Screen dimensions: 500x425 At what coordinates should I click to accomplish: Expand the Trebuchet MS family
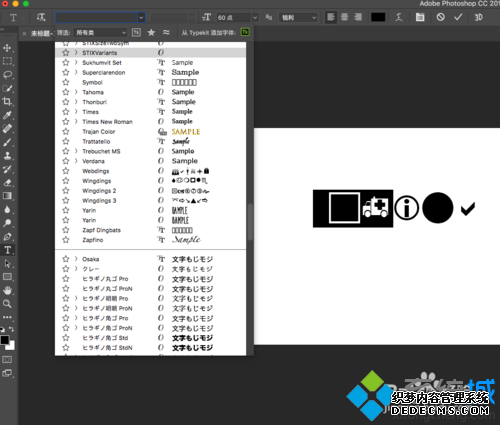76,151
